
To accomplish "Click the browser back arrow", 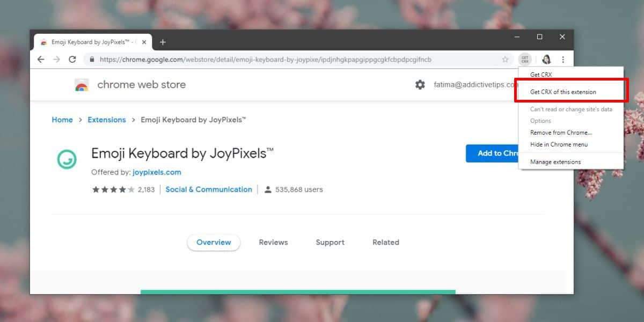I will (x=41, y=60).
